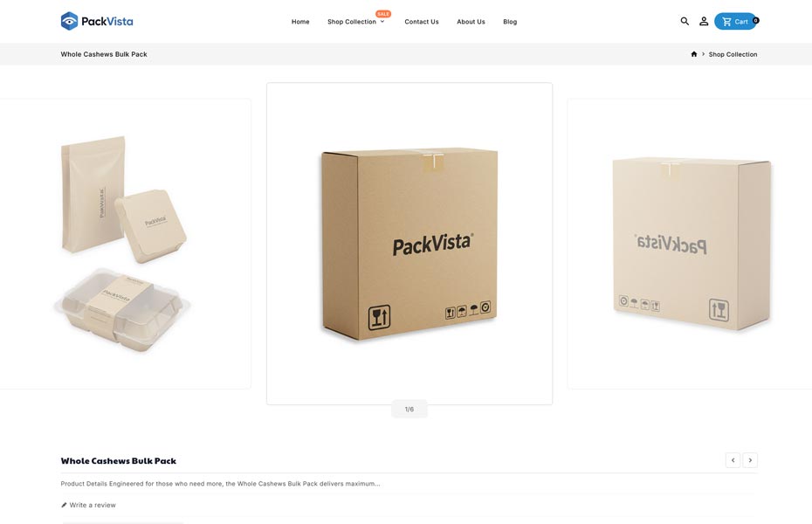The width and height of the screenshot is (812, 524).
Task: Expand the Shop Collection dropdown chevron
Action: pos(382,22)
